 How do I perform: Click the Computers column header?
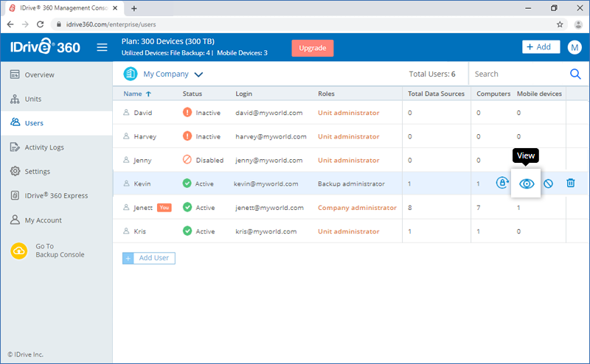[493, 94]
